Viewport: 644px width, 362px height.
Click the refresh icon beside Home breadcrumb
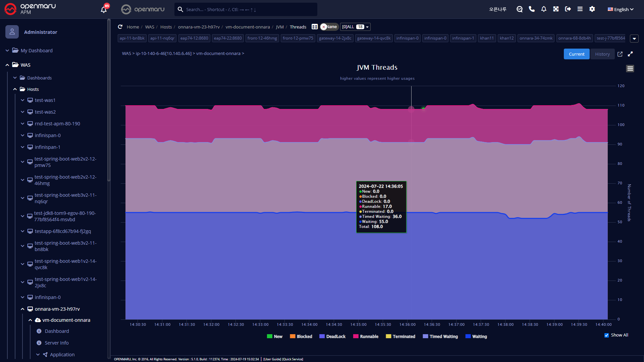[120, 27]
